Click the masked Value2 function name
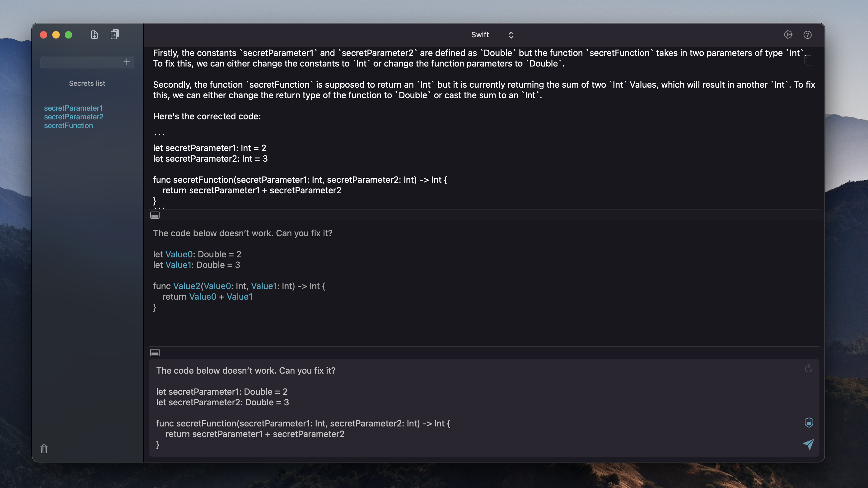 tap(187, 286)
